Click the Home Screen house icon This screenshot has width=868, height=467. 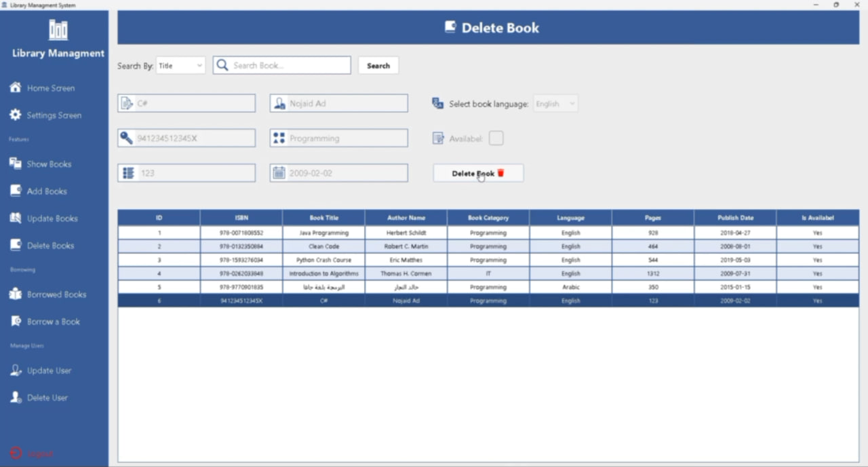point(15,88)
